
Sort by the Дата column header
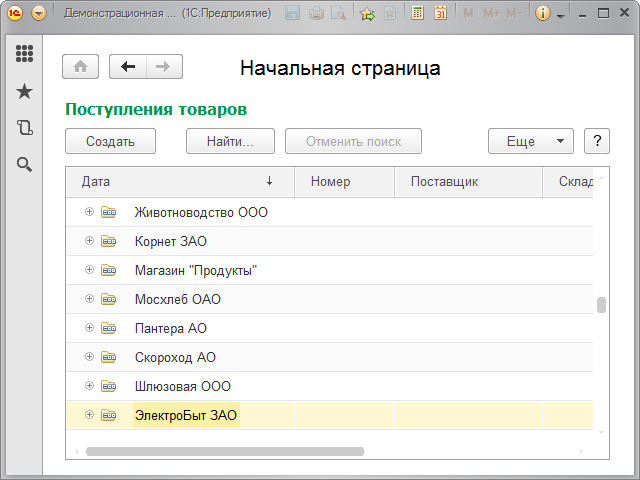[x=170, y=182]
